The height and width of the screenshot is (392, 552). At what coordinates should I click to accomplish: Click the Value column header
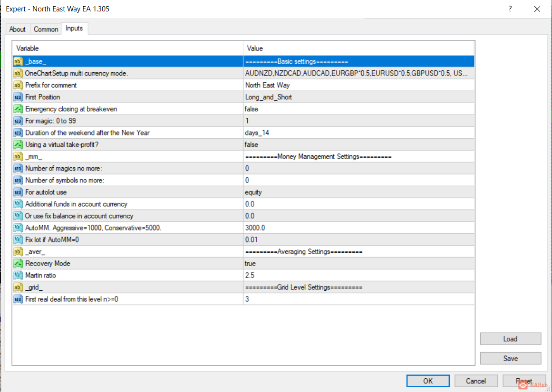coord(359,48)
